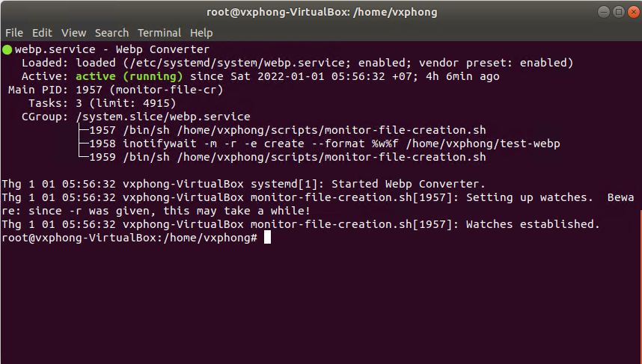Click the window title bar text
Image resolution: width=642 pixels, height=364 pixels.
click(321, 12)
